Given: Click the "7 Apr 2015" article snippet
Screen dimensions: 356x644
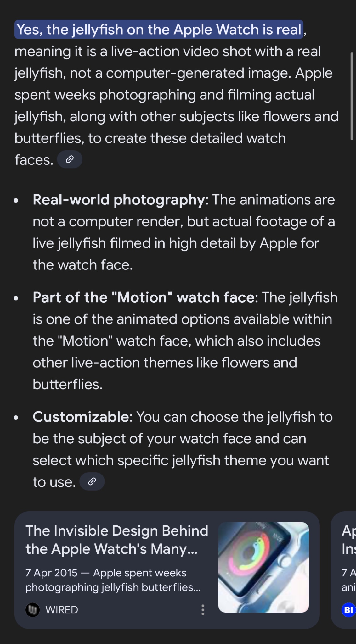Looking at the screenshot, I should pos(113,580).
